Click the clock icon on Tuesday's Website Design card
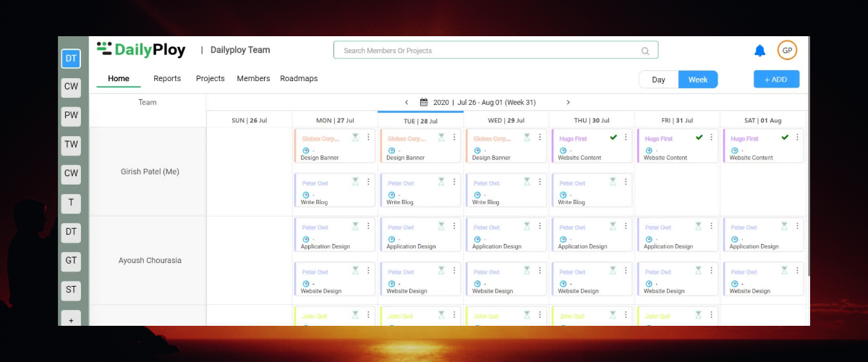 [391, 284]
